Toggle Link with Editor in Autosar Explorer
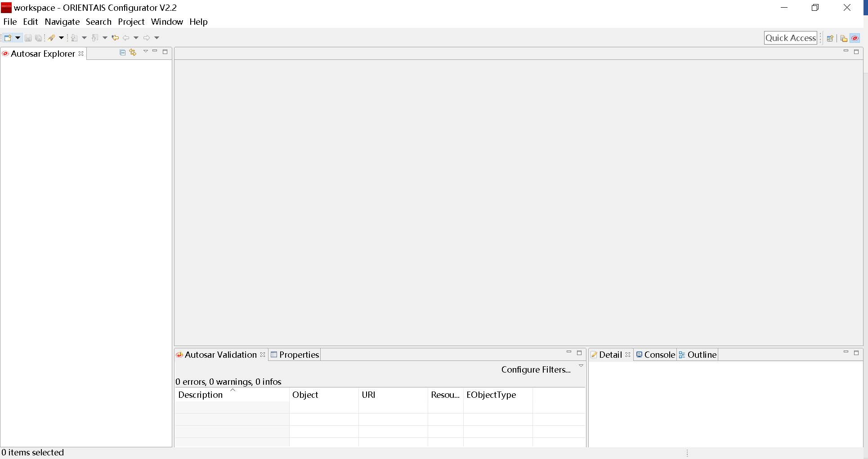 133,53
